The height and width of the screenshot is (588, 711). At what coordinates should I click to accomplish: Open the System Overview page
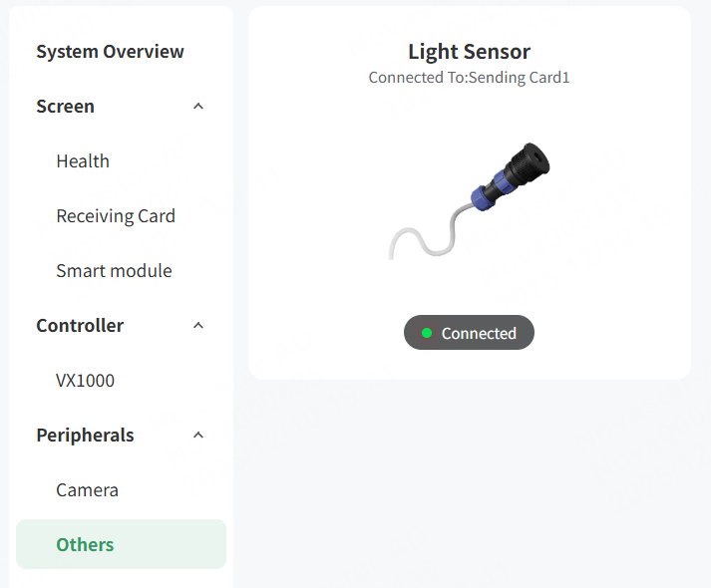coord(110,52)
